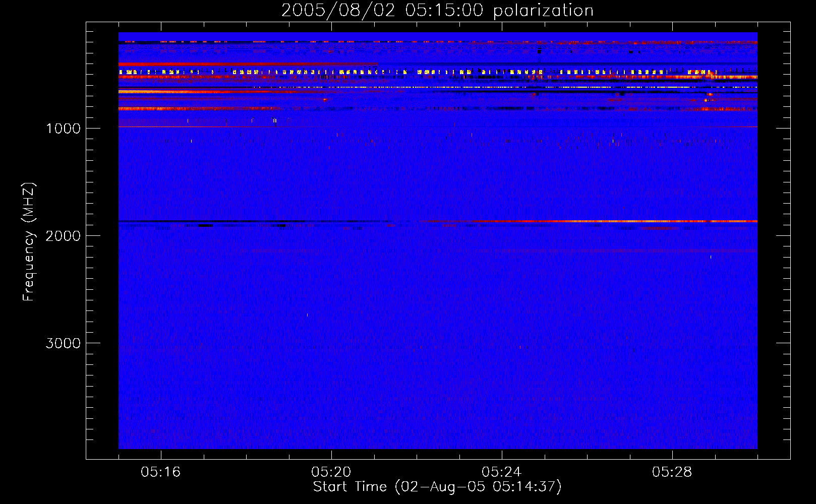Screen dimensions: 816x504
Task: Select the 'Frequency (MHZ)' axis label
Action: [x=29, y=242]
